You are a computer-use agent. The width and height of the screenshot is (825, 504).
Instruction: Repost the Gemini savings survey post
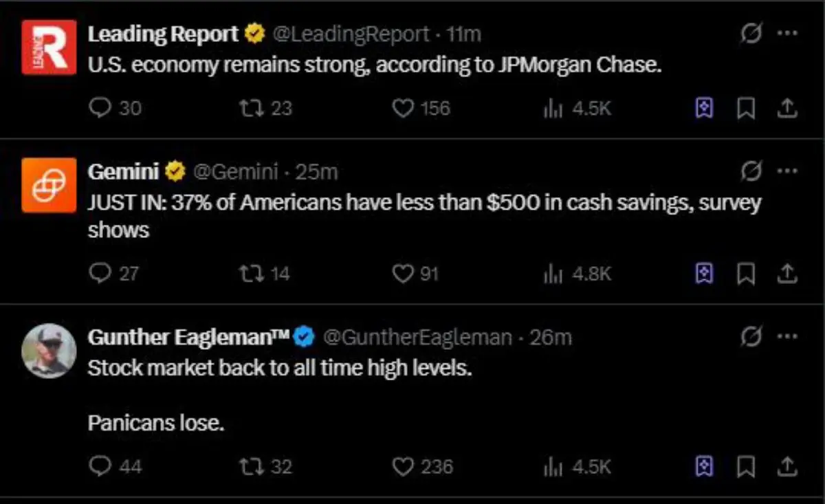250,274
